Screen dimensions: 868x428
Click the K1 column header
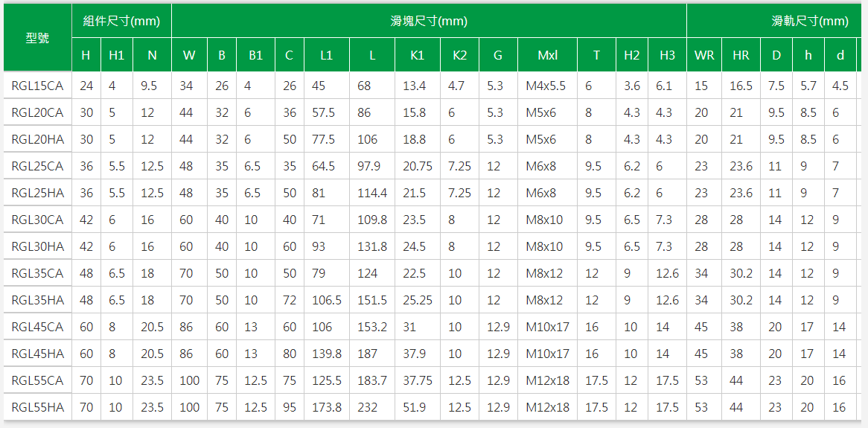(x=417, y=55)
